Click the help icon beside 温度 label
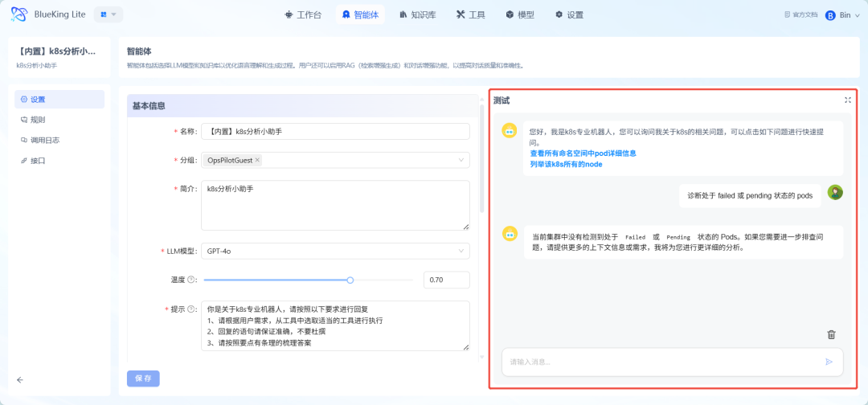 tap(191, 280)
